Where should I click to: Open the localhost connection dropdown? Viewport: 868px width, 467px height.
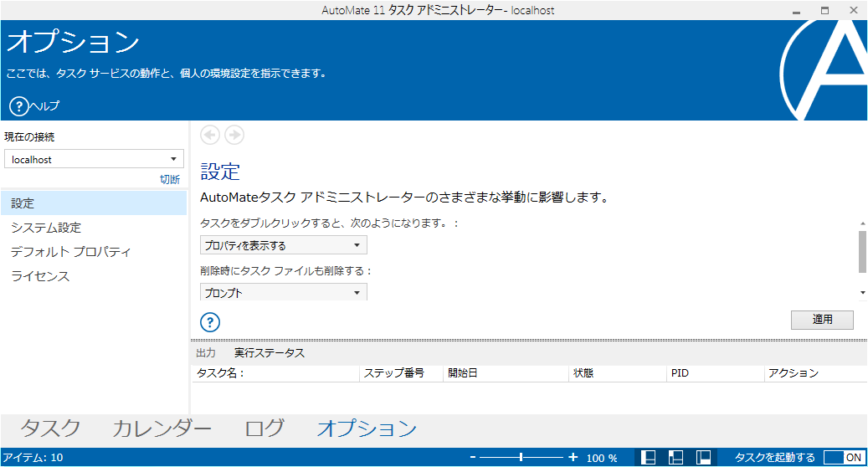pyautogui.click(x=94, y=159)
